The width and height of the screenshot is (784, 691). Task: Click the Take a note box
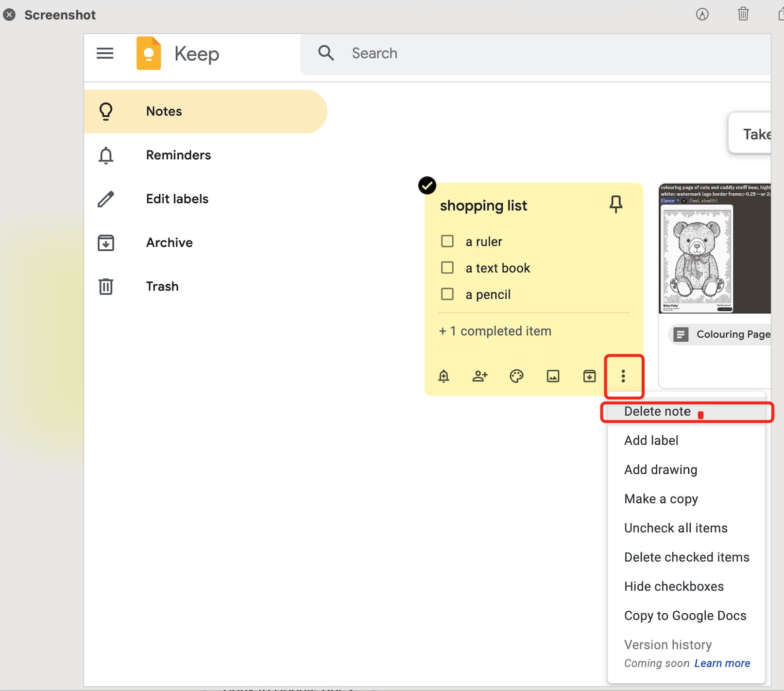[x=750, y=134]
